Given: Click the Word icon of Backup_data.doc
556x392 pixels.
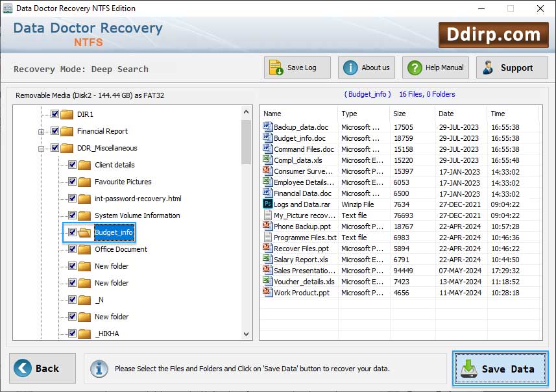Looking at the screenshot, I should pyautogui.click(x=267, y=127).
